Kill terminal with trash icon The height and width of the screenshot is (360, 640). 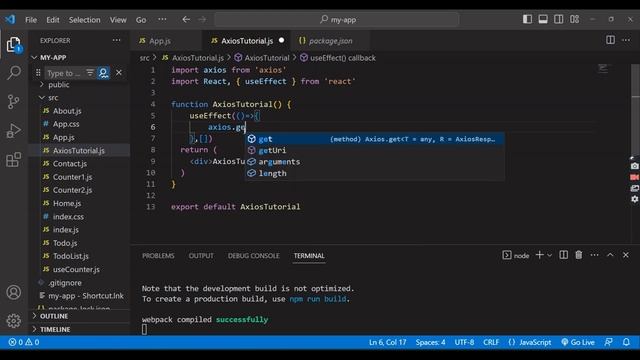pyautogui.click(x=579, y=255)
